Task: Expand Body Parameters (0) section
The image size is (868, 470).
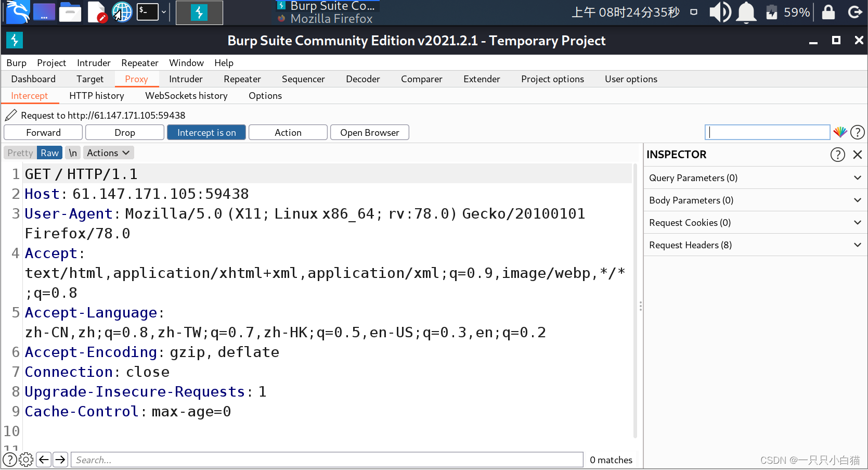Action: click(756, 200)
